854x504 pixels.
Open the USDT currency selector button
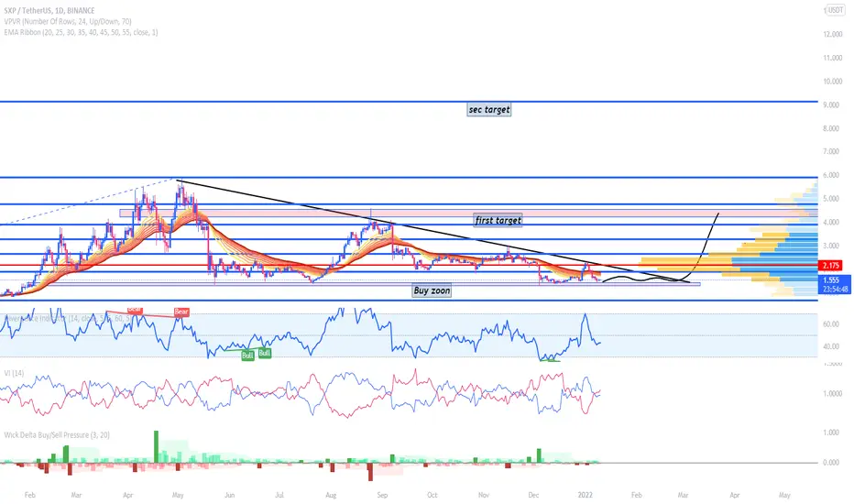point(836,10)
